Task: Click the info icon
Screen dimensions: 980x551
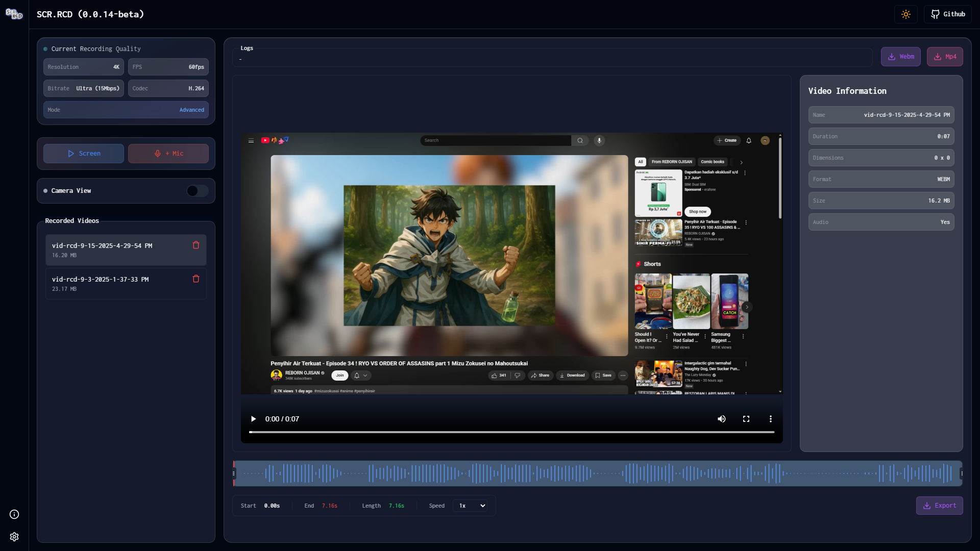Action: pos(14,514)
